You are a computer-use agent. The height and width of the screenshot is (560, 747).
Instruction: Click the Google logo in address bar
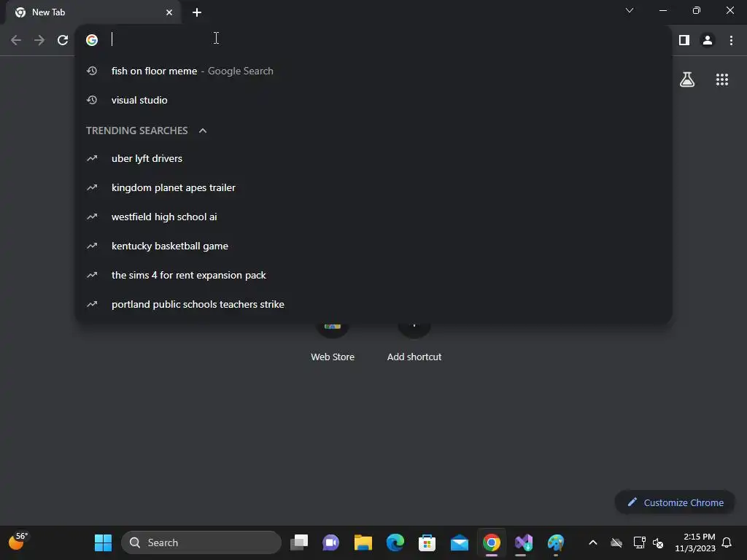(x=92, y=40)
